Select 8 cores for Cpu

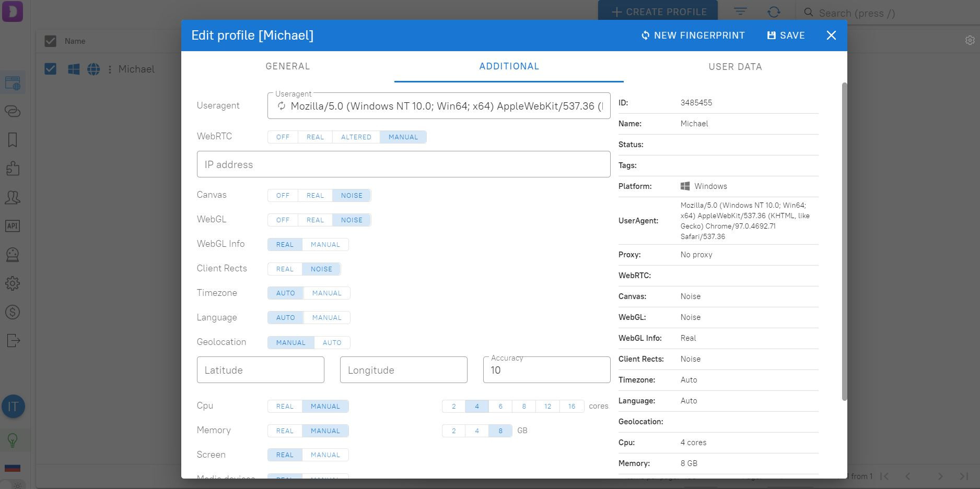click(523, 407)
